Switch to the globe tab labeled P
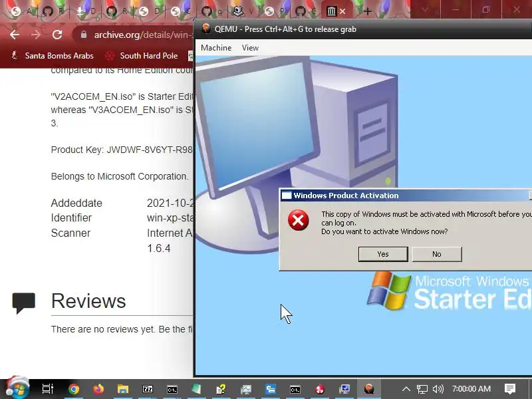The height and width of the screenshot is (399, 532). click(275, 11)
